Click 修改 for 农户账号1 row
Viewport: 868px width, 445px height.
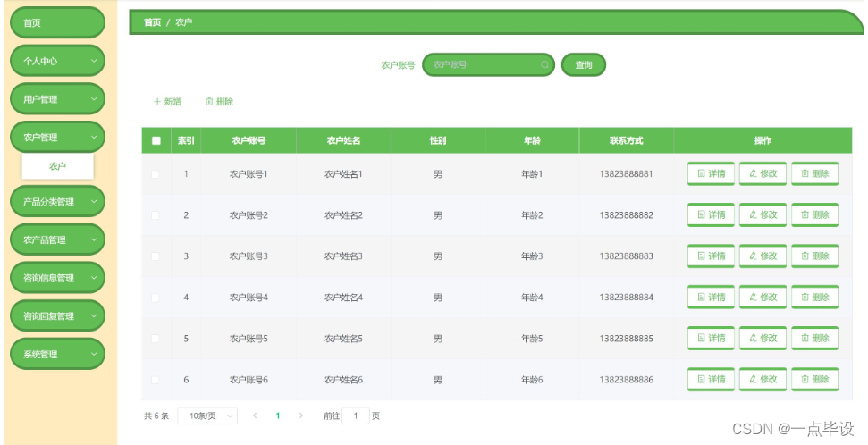point(763,173)
